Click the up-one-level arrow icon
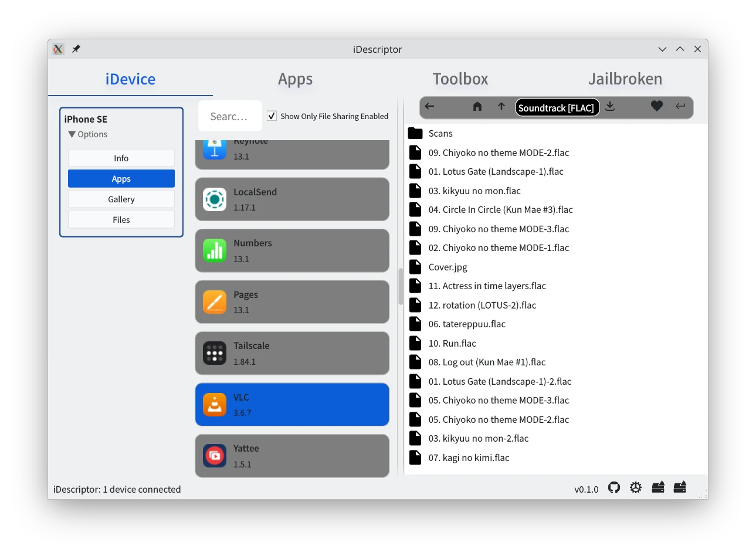This screenshot has height=556, width=756. point(501,107)
